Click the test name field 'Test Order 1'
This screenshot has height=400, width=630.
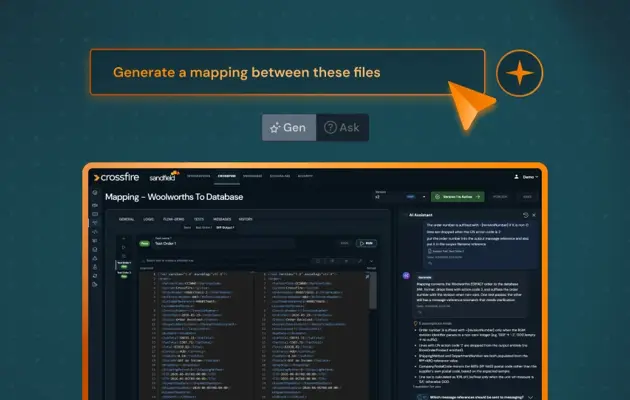(224, 243)
